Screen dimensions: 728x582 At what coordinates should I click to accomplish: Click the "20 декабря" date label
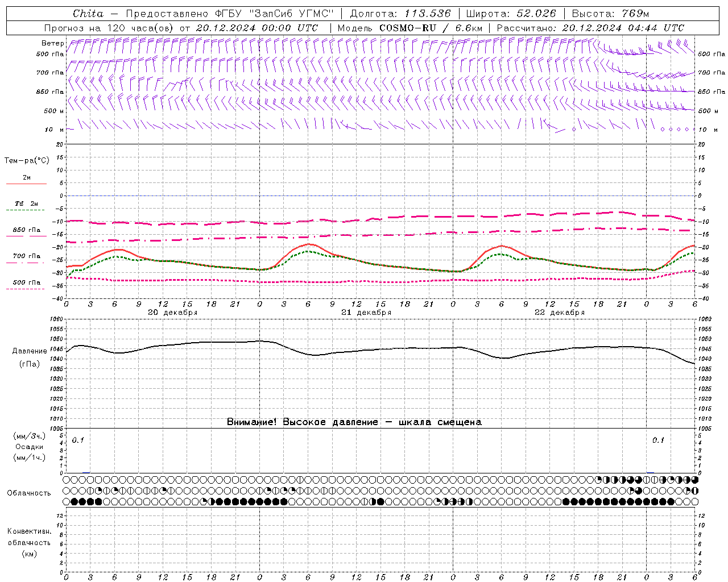173,313
